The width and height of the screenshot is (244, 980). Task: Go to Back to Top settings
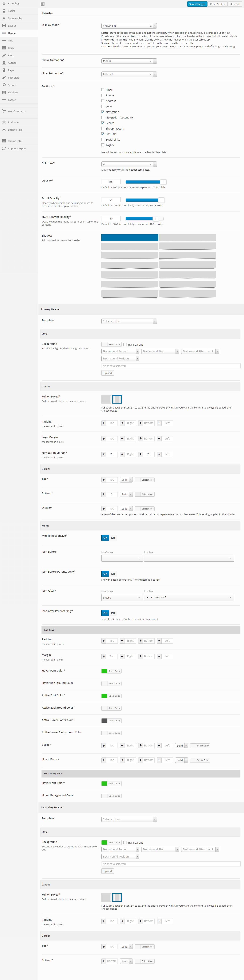[19, 130]
